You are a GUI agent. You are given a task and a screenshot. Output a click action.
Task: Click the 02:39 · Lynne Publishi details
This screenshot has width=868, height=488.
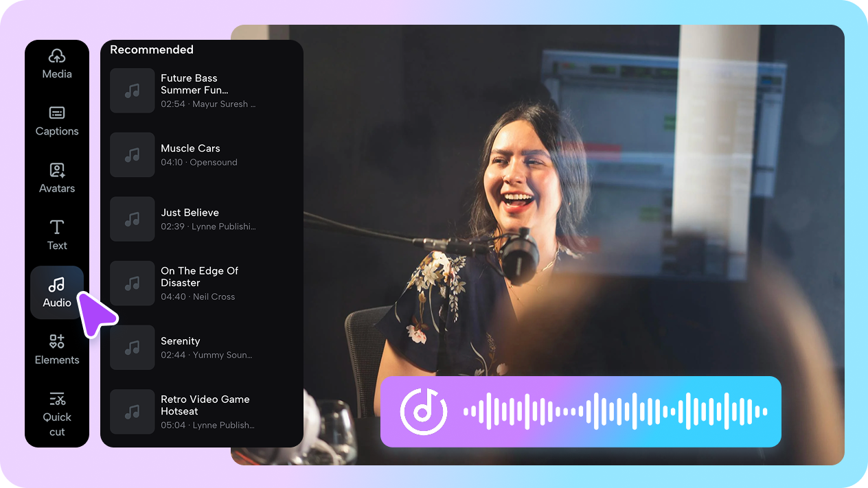208,226
